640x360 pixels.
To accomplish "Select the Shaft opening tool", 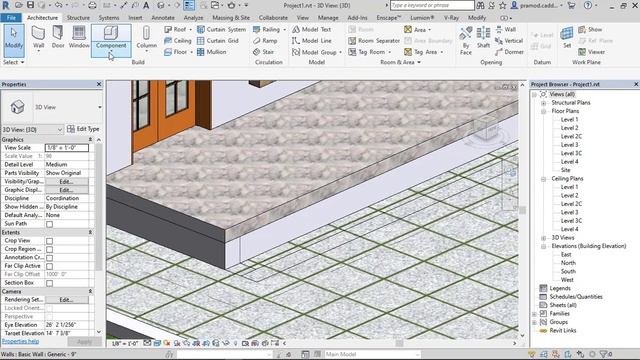I will pos(483,38).
